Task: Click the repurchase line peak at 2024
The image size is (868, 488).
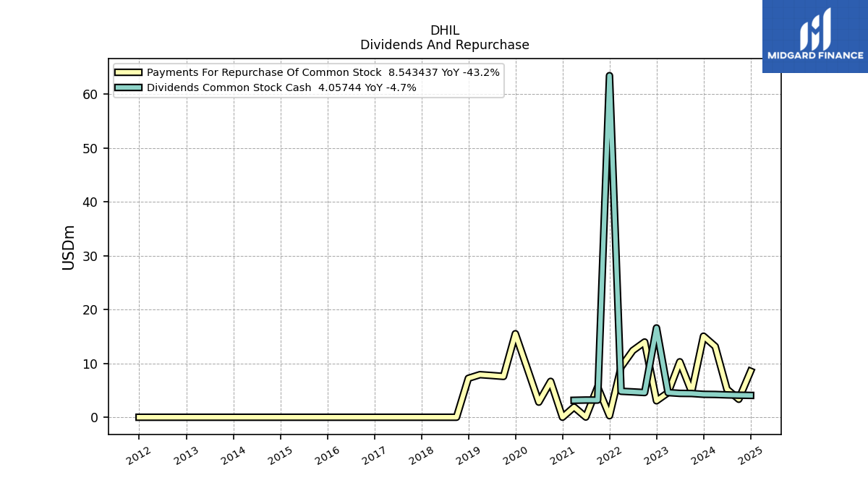Action: pos(703,336)
